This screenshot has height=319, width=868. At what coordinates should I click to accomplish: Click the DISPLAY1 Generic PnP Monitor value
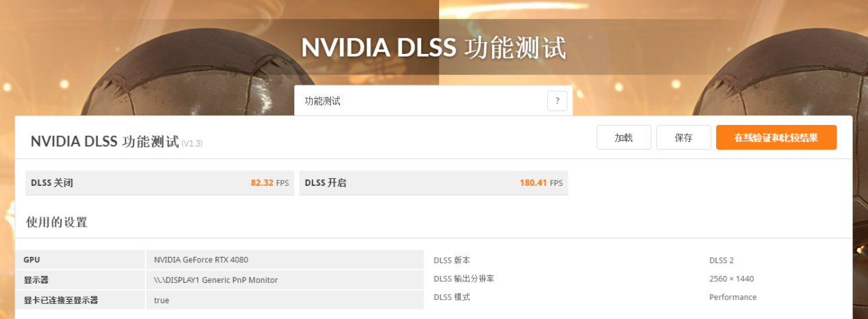[x=216, y=280]
